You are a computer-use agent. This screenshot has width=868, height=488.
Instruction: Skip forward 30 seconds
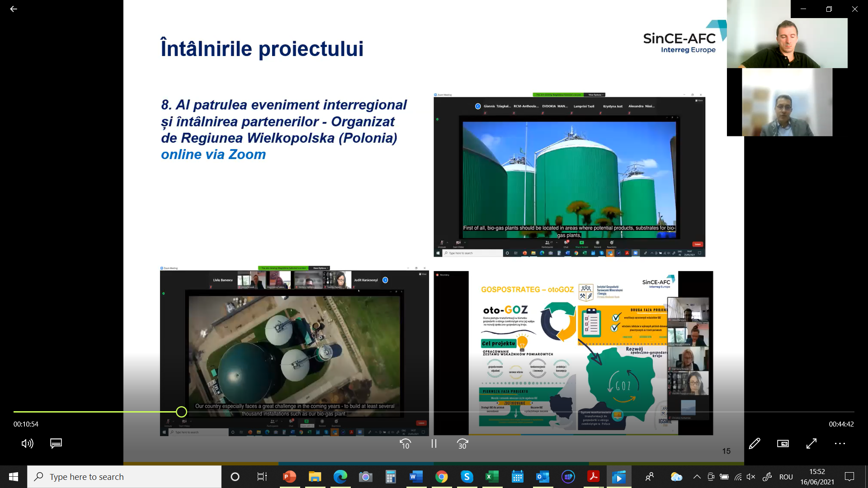click(x=462, y=444)
